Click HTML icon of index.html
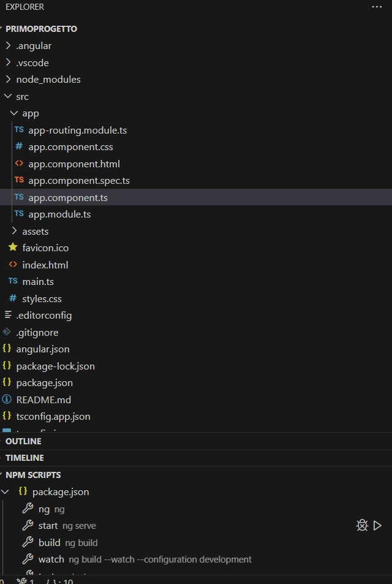 pos(13,265)
